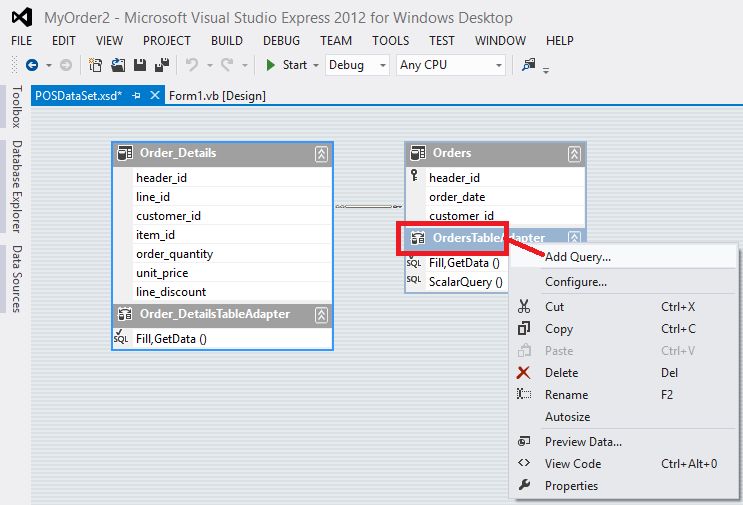Screen dimensions: 743x505
Task: Collapse the Orders table
Action: (x=574, y=154)
